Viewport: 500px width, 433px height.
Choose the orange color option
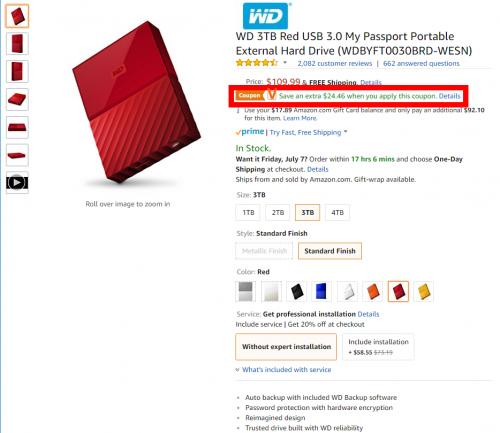pyautogui.click(x=373, y=292)
